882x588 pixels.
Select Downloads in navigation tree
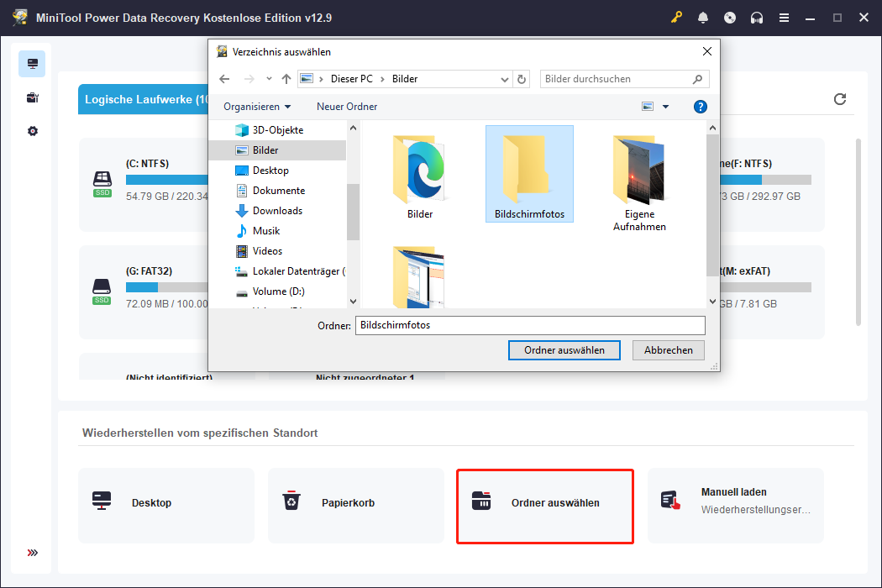click(277, 211)
